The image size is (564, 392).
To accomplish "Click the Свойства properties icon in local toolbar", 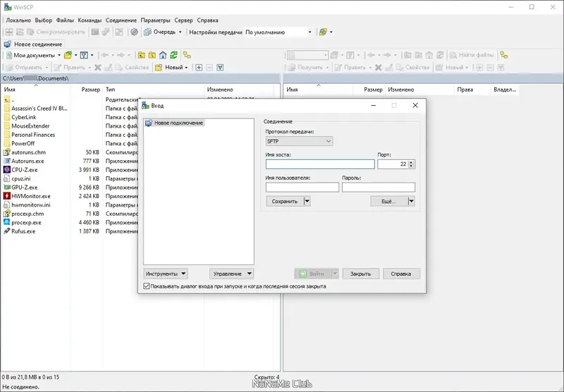I will 119,68.
